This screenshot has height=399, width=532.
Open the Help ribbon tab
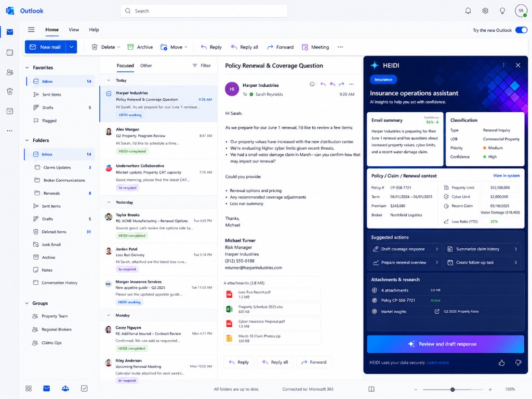tap(94, 30)
